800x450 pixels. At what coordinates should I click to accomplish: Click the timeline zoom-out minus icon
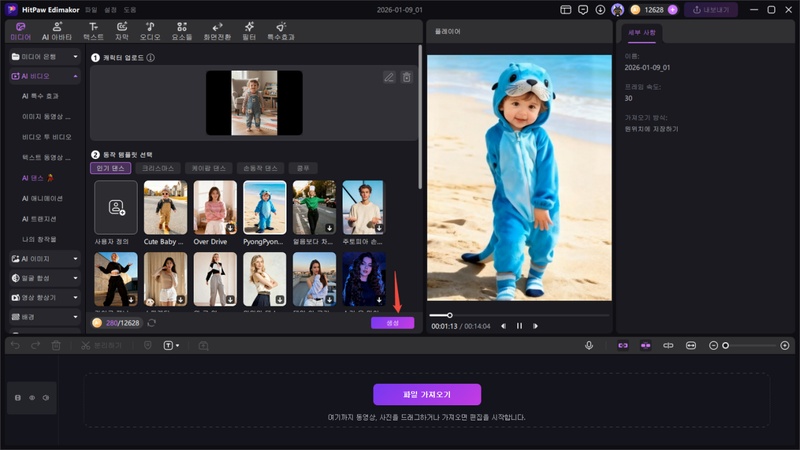pos(713,345)
